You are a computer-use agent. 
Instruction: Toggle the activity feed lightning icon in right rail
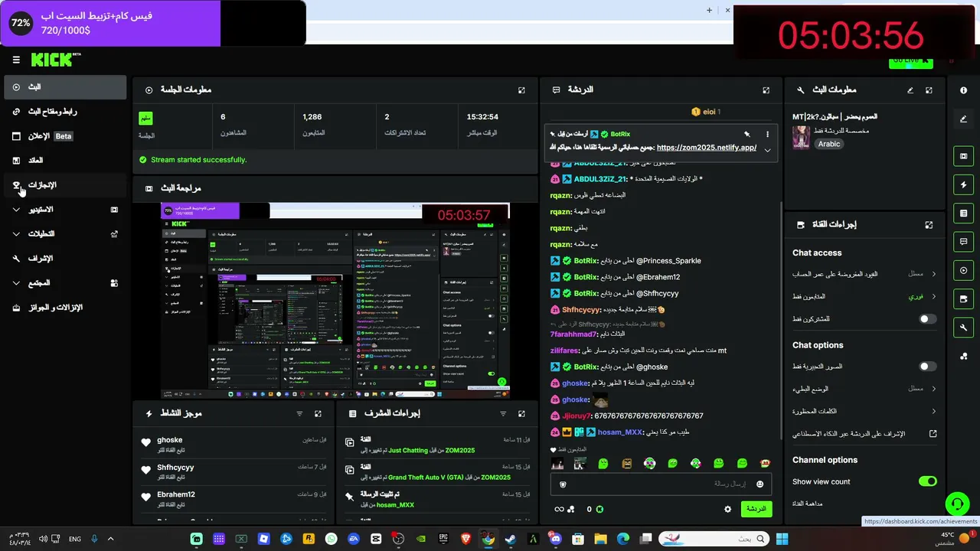(963, 184)
